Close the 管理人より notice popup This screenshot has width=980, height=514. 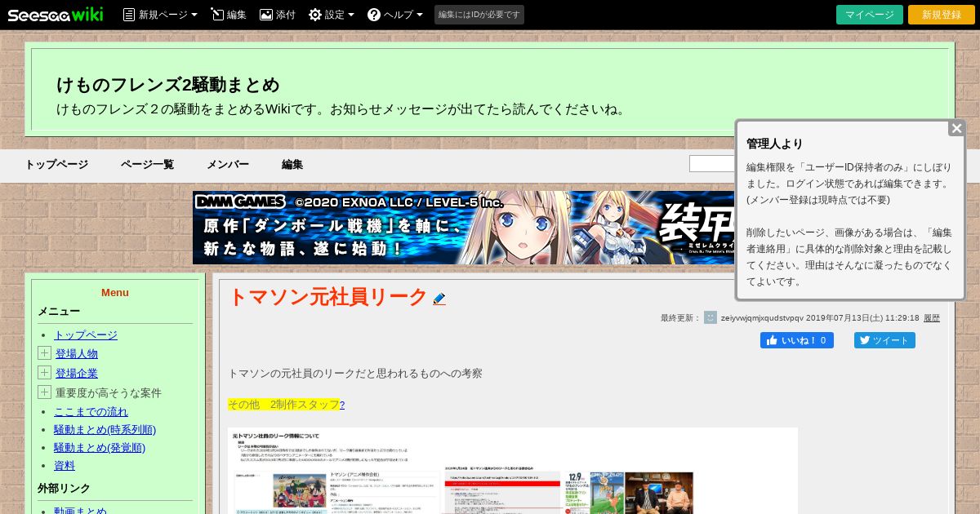point(957,128)
